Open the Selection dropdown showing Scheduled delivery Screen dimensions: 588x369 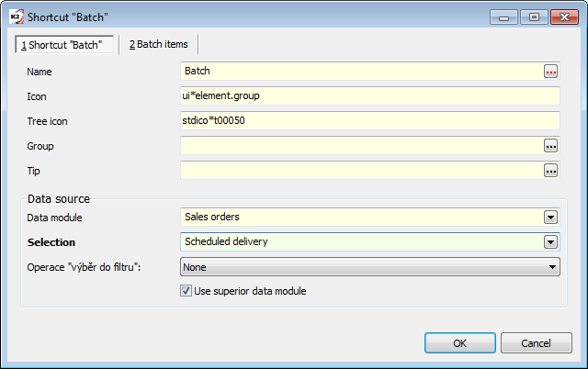[x=551, y=242]
